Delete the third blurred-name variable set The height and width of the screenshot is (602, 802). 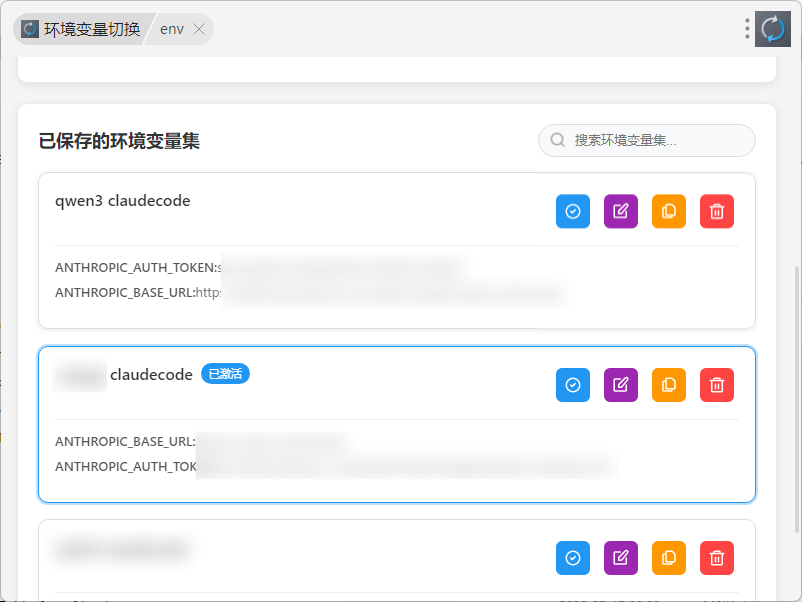click(x=717, y=558)
